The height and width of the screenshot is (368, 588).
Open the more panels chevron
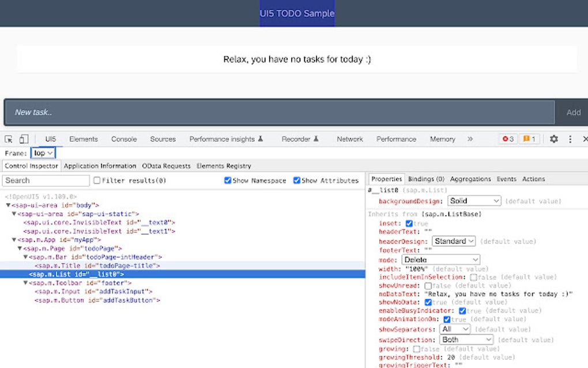tap(470, 138)
